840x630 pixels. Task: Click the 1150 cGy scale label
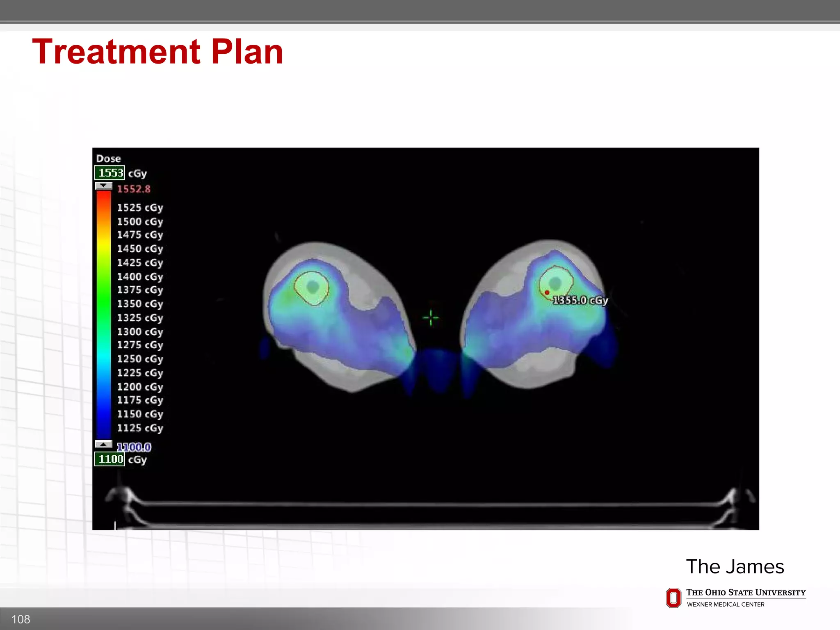click(x=140, y=414)
